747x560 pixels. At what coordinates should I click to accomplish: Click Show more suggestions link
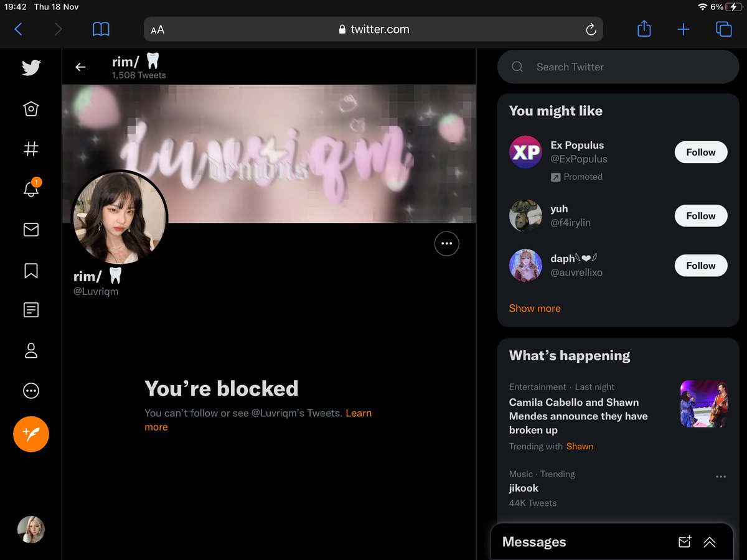535,308
